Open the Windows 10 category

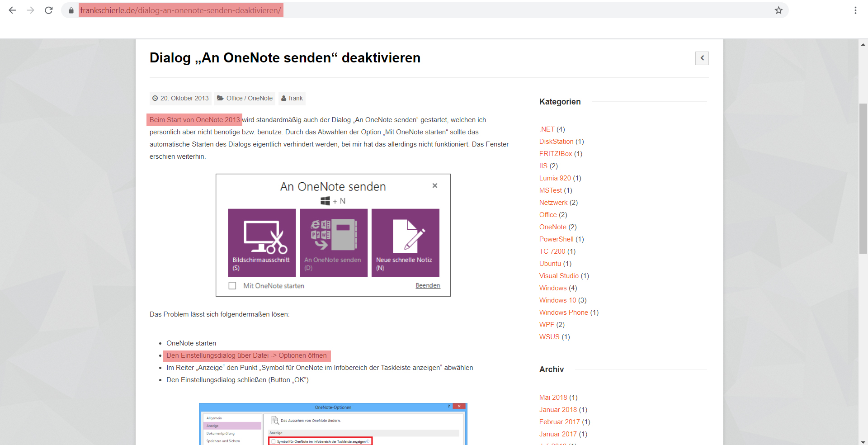558,300
